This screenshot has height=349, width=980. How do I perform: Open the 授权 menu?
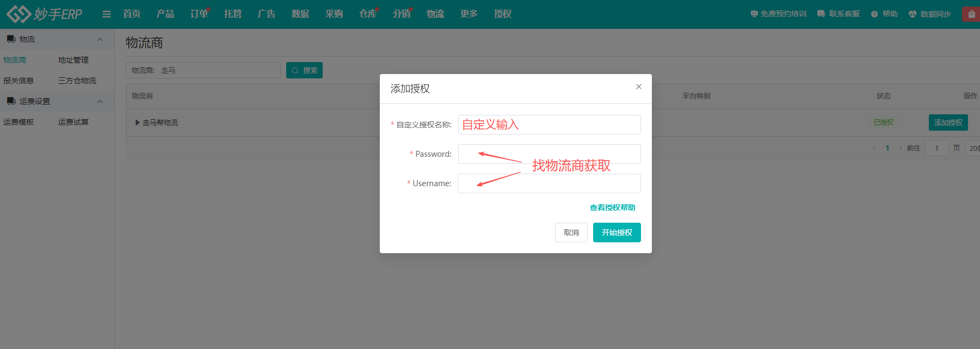pos(503,14)
